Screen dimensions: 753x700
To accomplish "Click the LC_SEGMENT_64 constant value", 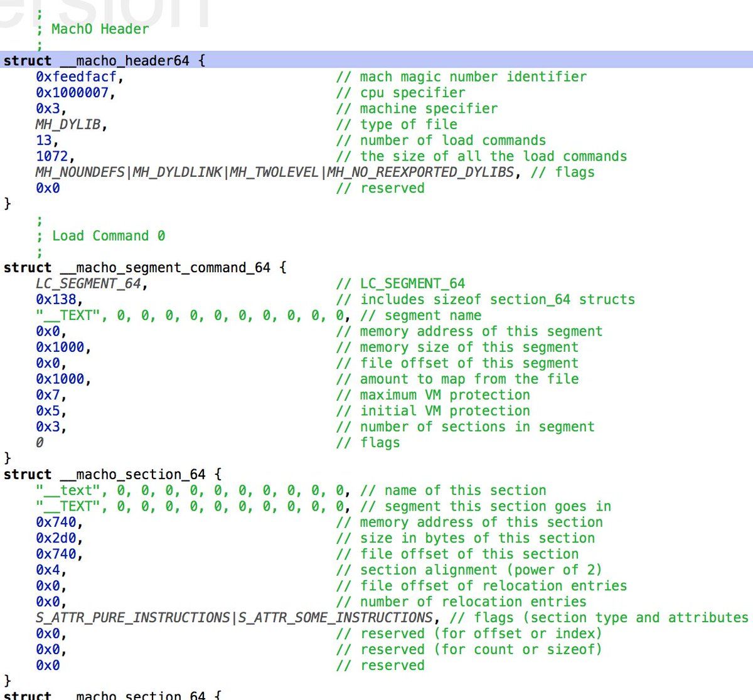I will (x=88, y=284).
